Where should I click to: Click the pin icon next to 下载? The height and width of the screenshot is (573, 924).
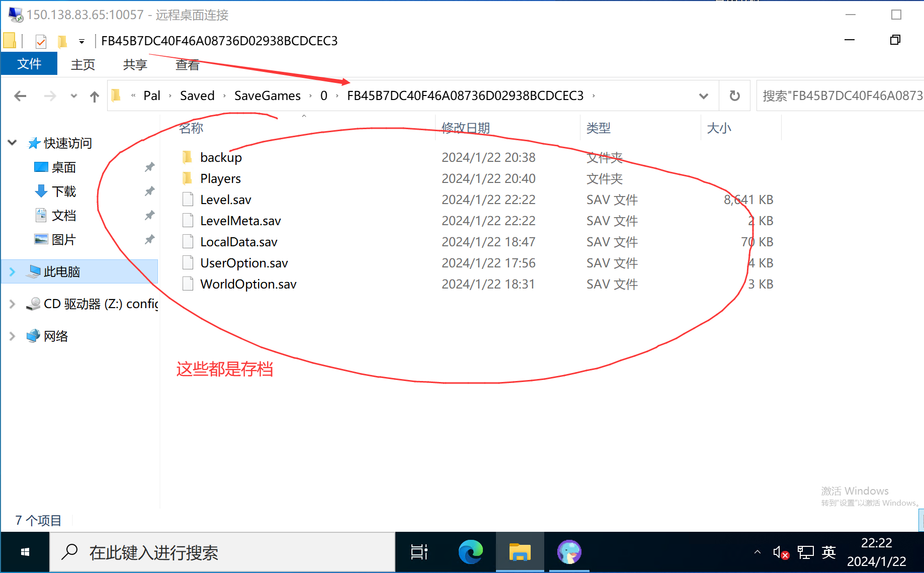149,191
